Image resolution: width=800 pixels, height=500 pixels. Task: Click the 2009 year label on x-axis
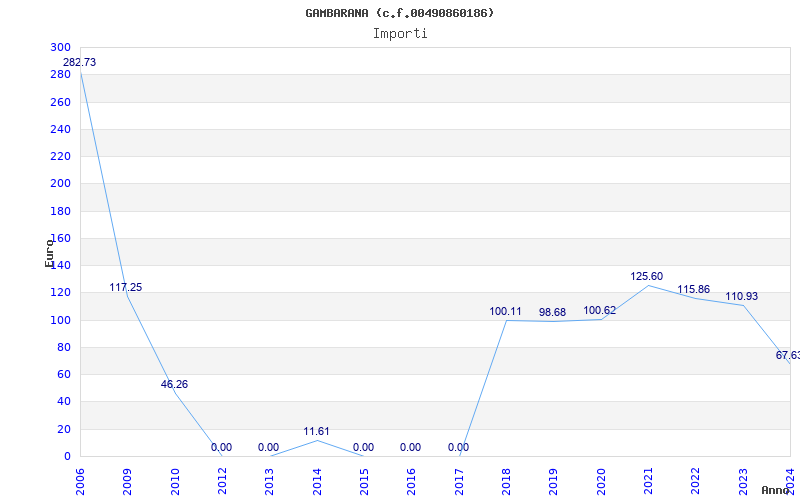tap(128, 482)
